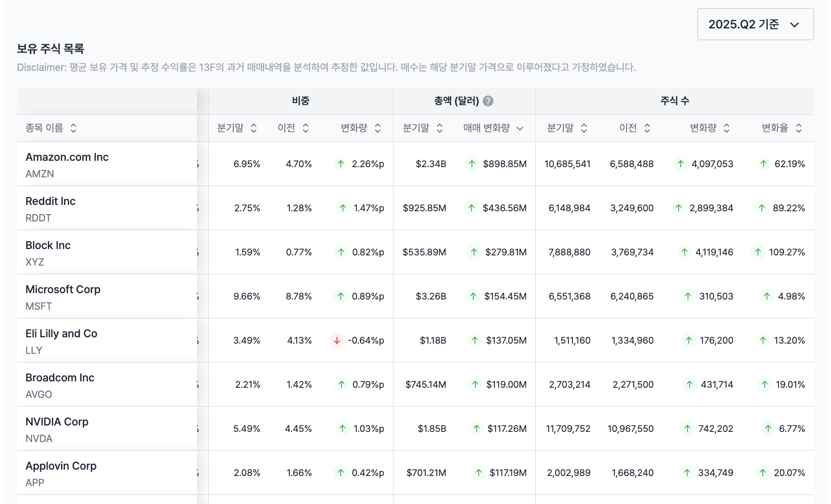Open the Eli Lilly and Co entry

(62, 333)
